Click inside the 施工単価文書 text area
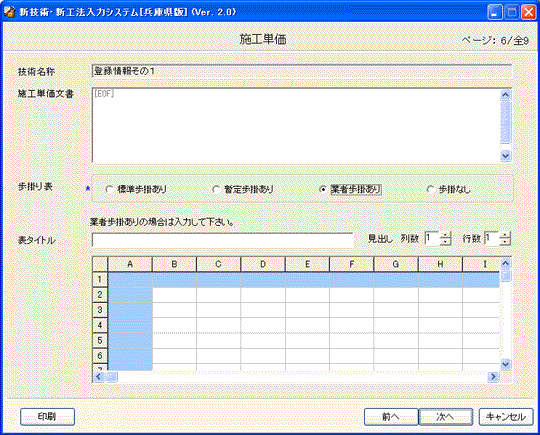Viewport: 540px width, 435px height. click(x=296, y=125)
